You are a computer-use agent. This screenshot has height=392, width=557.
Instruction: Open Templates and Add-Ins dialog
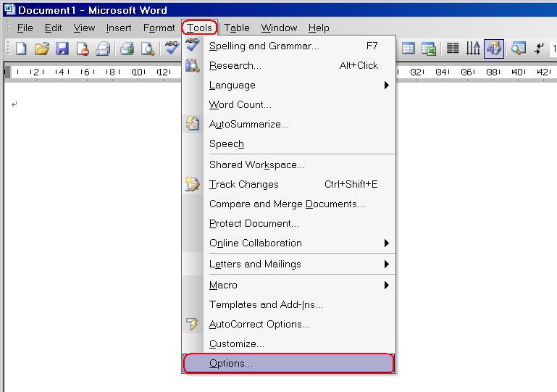pyautogui.click(x=288, y=304)
